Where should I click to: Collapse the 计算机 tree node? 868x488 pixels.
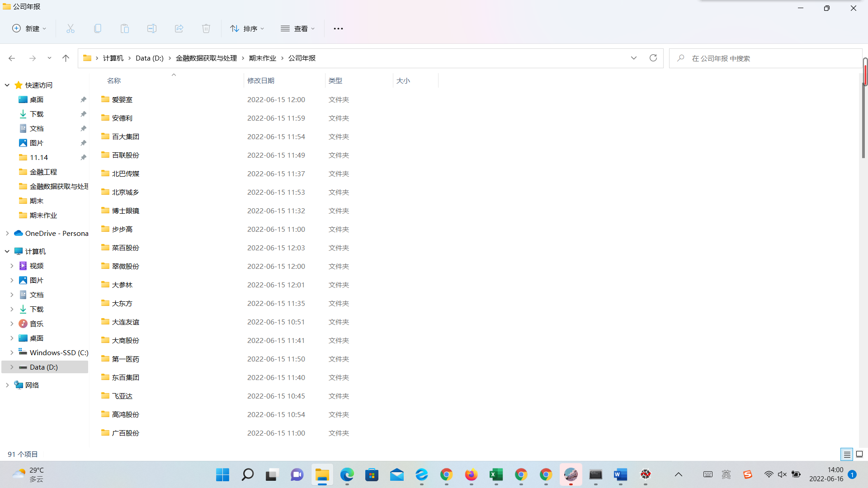7,251
